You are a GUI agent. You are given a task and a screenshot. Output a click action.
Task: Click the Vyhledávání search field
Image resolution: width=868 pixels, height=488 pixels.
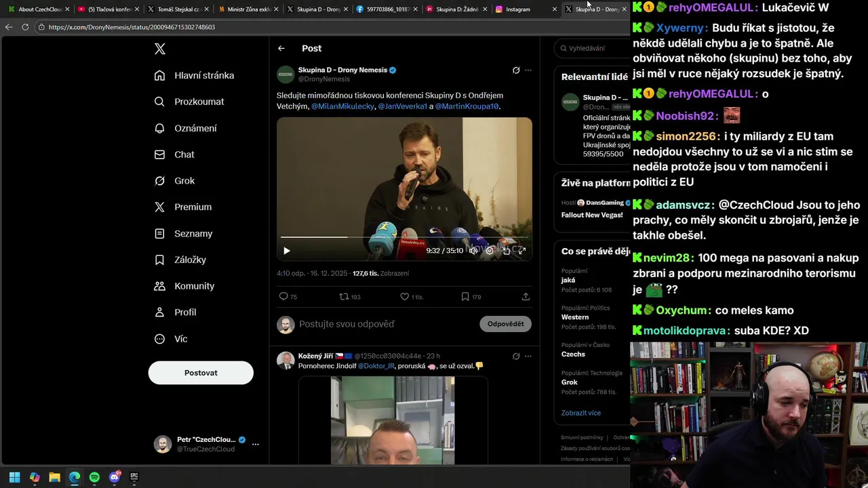tap(592, 48)
